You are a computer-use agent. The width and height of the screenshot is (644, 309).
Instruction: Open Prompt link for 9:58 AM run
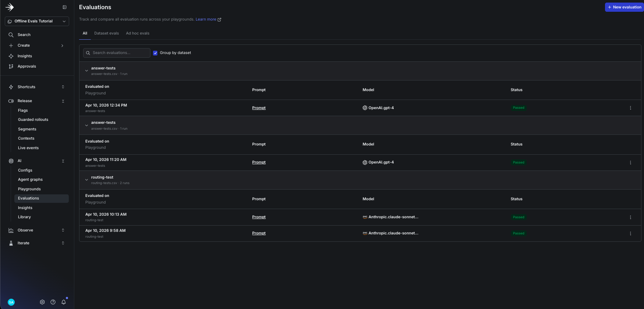click(x=259, y=233)
